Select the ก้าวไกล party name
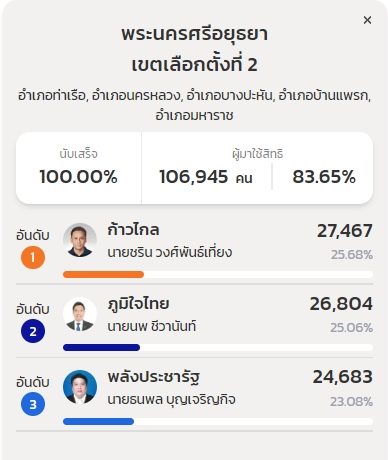Viewport: 388px width, 460px height. coord(133,229)
